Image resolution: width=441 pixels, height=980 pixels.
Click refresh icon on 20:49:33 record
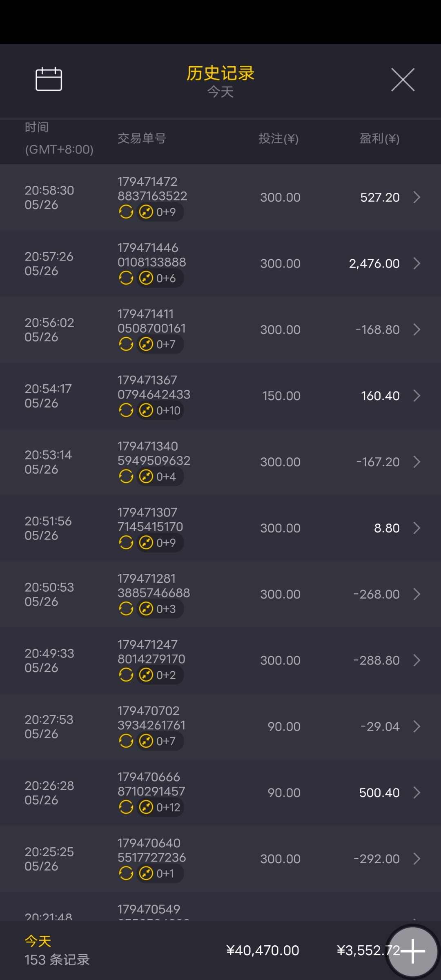(x=126, y=675)
